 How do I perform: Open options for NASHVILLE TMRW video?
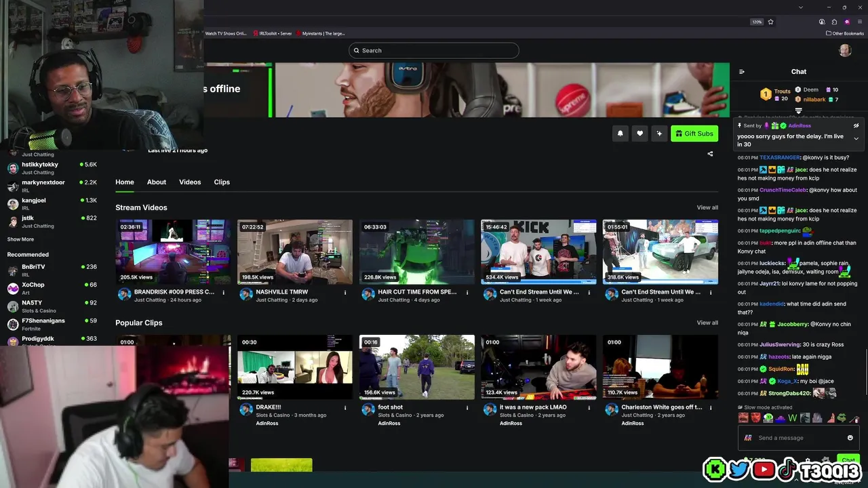[345, 293]
